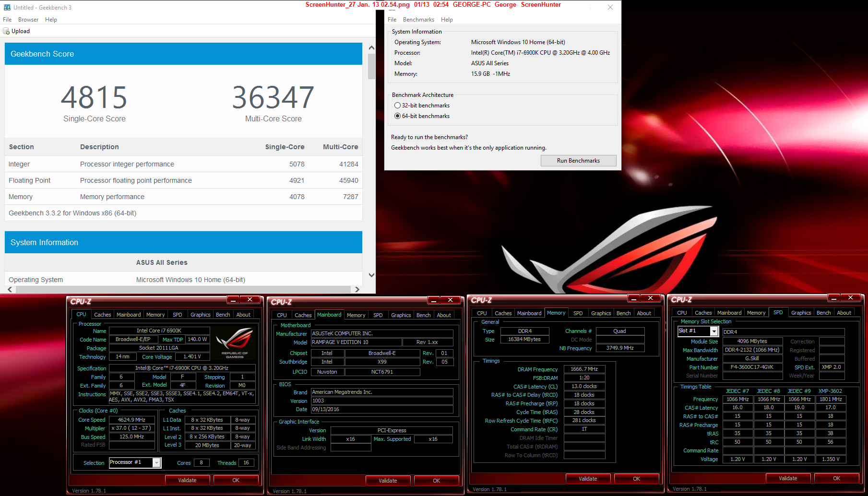
Task: Click Validate in CPU-Z SPD window
Action: [x=788, y=478]
